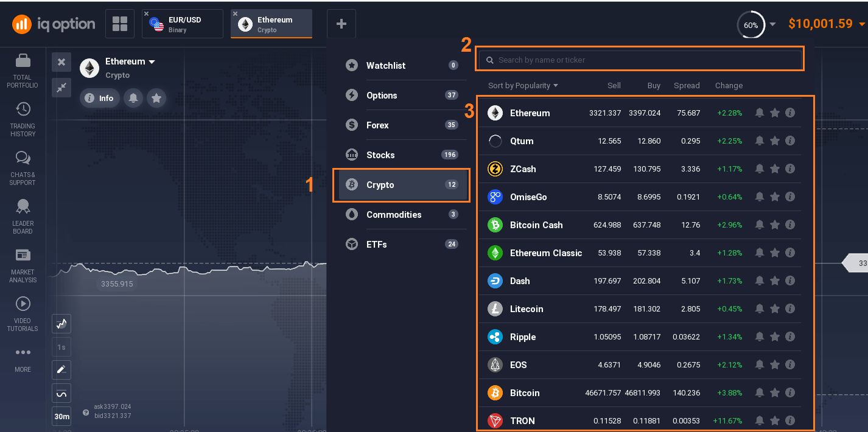Click the 30m timeframe button
The width and height of the screenshot is (868, 432).
tap(61, 417)
